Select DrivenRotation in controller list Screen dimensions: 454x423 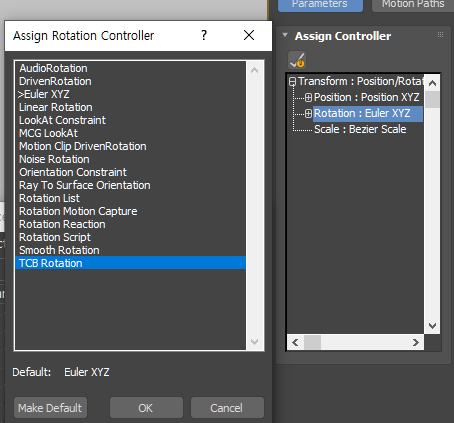(131, 81)
